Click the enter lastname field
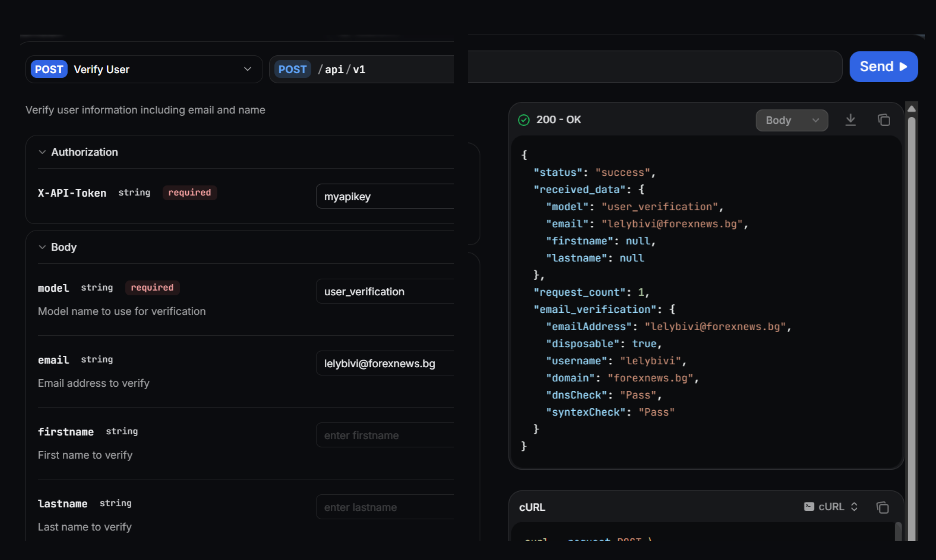The image size is (936, 560). (385, 507)
